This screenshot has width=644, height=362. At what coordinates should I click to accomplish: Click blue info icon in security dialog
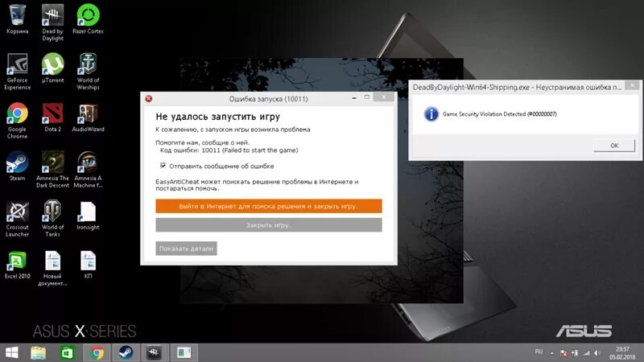point(431,114)
